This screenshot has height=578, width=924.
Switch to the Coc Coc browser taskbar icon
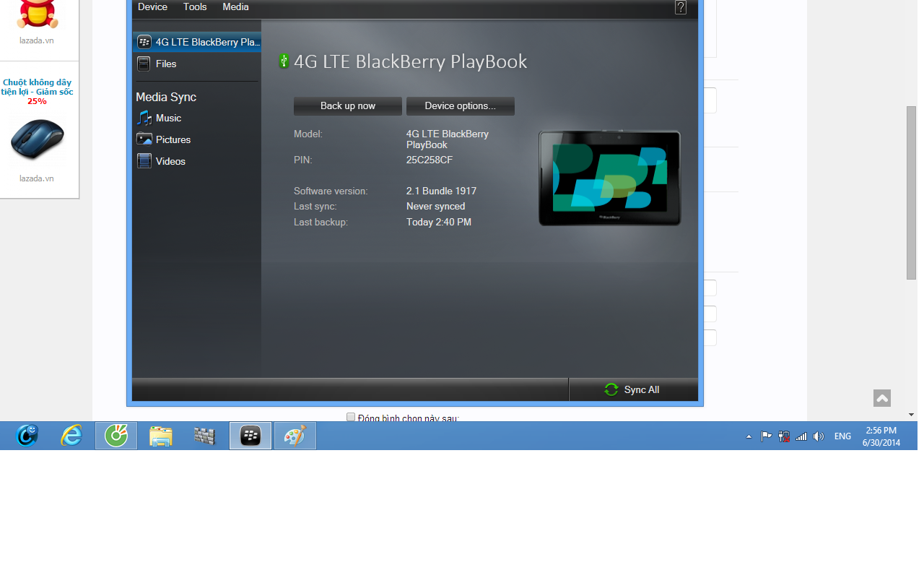pyautogui.click(x=116, y=436)
